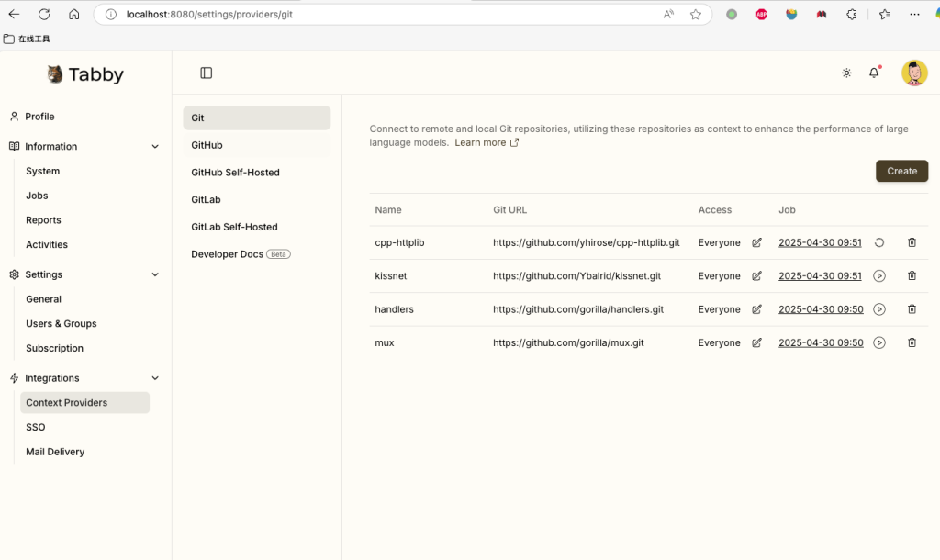Edit access for cpp-httplib

[756, 243]
